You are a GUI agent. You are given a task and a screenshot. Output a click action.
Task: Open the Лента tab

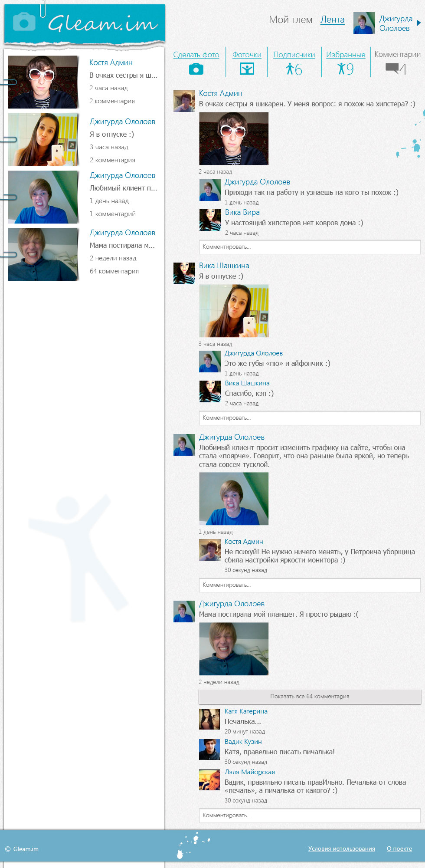pyautogui.click(x=332, y=20)
